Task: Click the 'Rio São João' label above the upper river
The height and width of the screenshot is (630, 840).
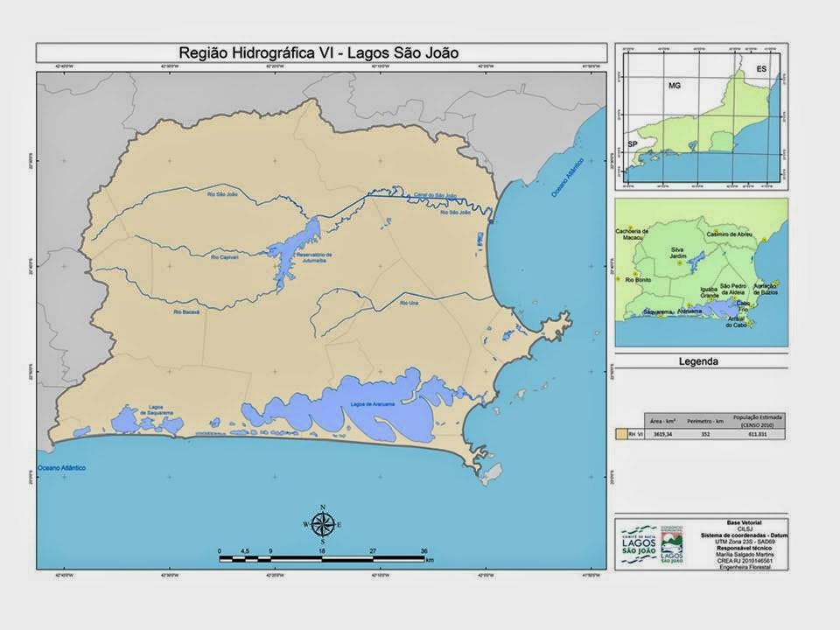Action: tap(222, 194)
